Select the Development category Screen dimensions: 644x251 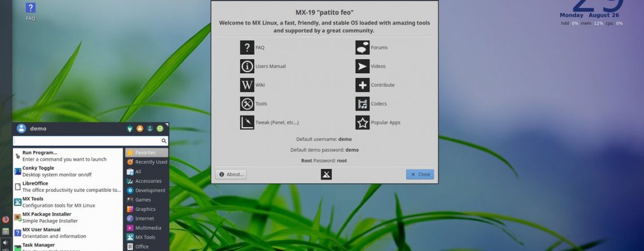pos(147,190)
